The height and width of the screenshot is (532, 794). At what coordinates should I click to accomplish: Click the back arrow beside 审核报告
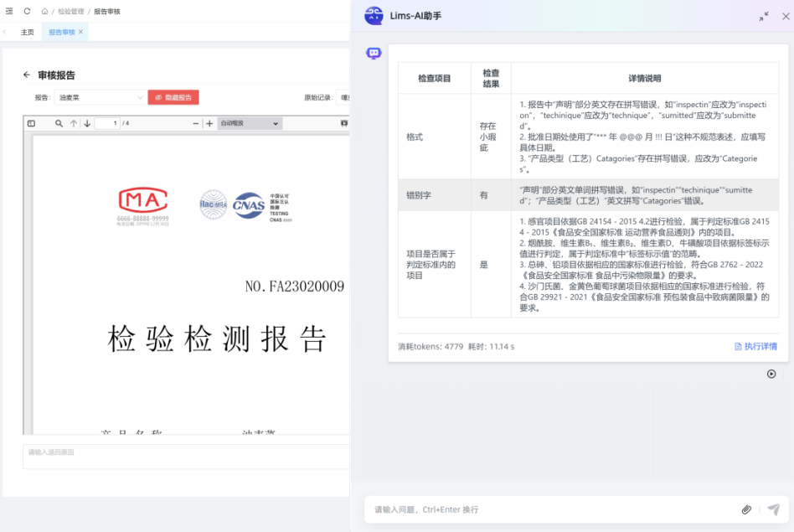(x=27, y=75)
